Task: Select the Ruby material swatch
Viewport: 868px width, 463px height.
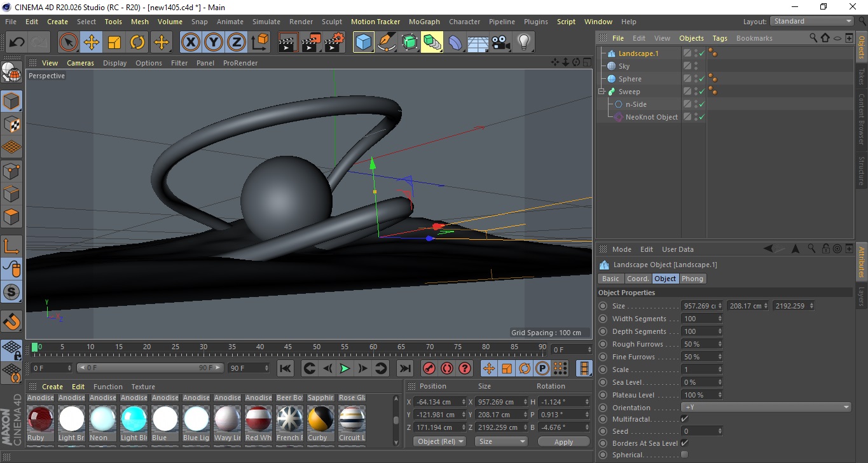Action: [40, 420]
